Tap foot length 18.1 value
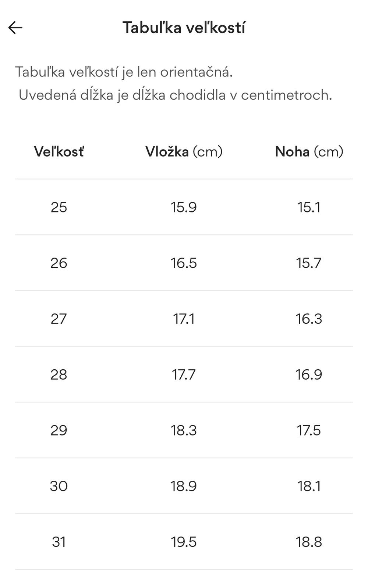The height and width of the screenshot is (588, 368). 309,486
